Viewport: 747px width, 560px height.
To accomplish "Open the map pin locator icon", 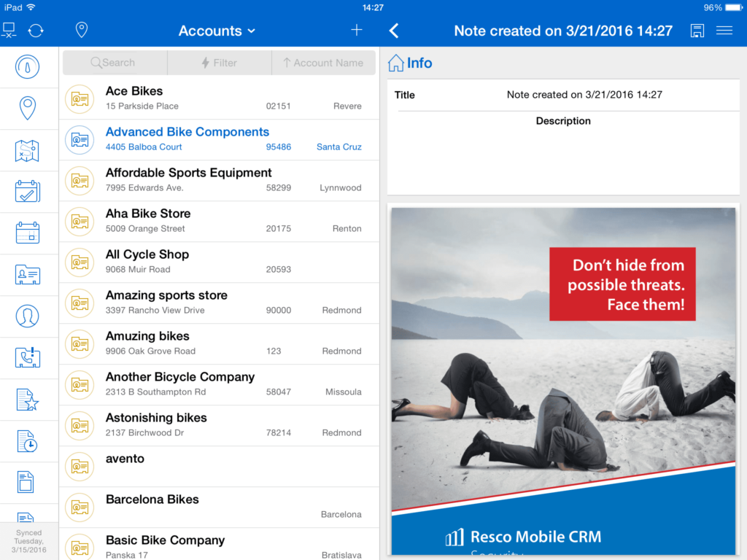I will pyautogui.click(x=81, y=30).
